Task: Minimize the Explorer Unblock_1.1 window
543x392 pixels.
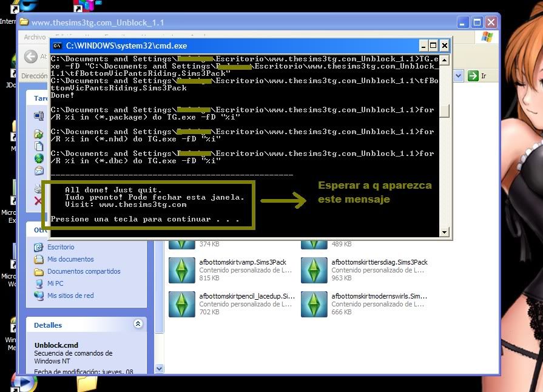Action: point(463,22)
